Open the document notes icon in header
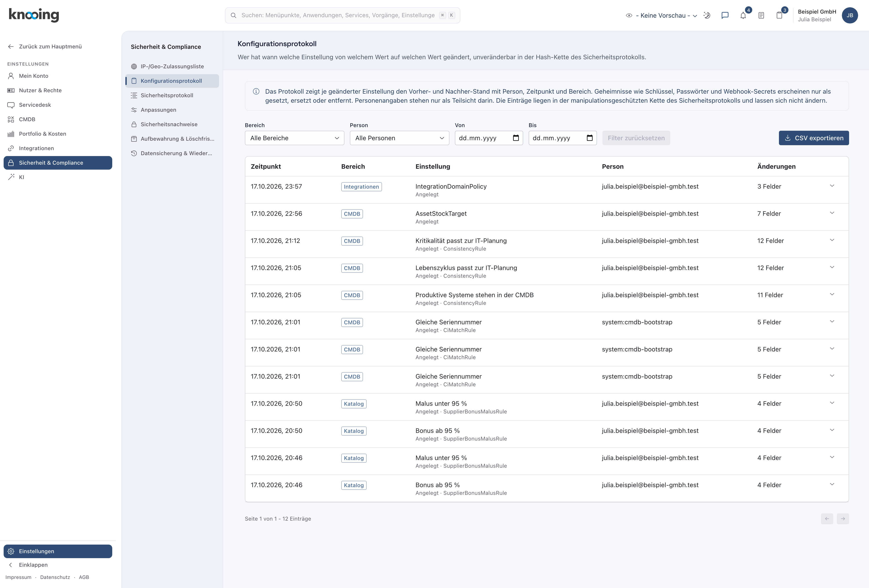Screen dimensions: 869x588 (761, 15)
